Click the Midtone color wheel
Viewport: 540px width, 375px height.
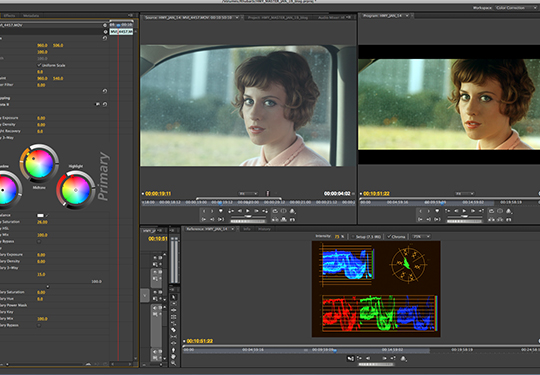click(39, 163)
